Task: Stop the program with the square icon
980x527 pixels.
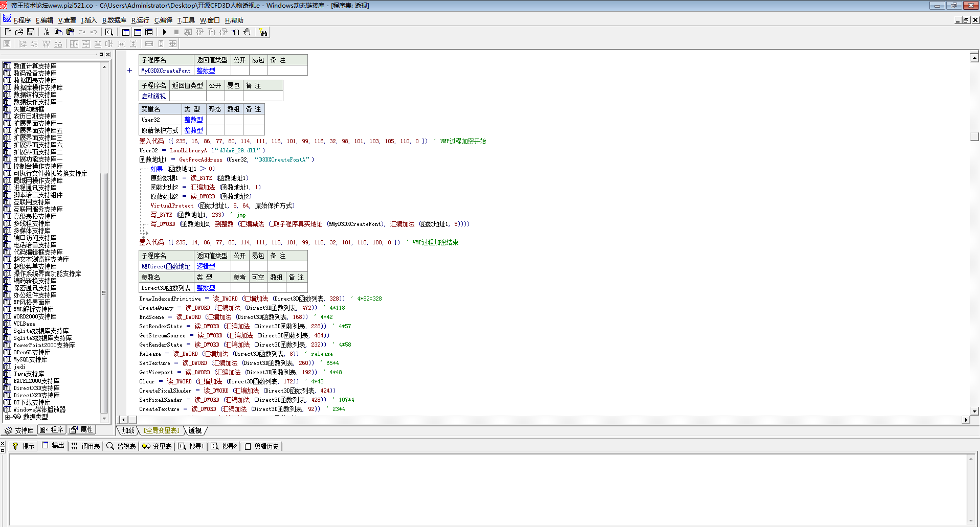Action: (x=176, y=32)
